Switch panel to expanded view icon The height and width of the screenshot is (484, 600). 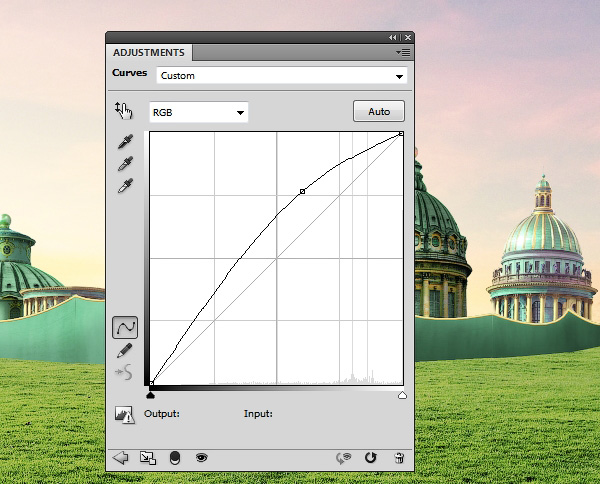[148, 458]
